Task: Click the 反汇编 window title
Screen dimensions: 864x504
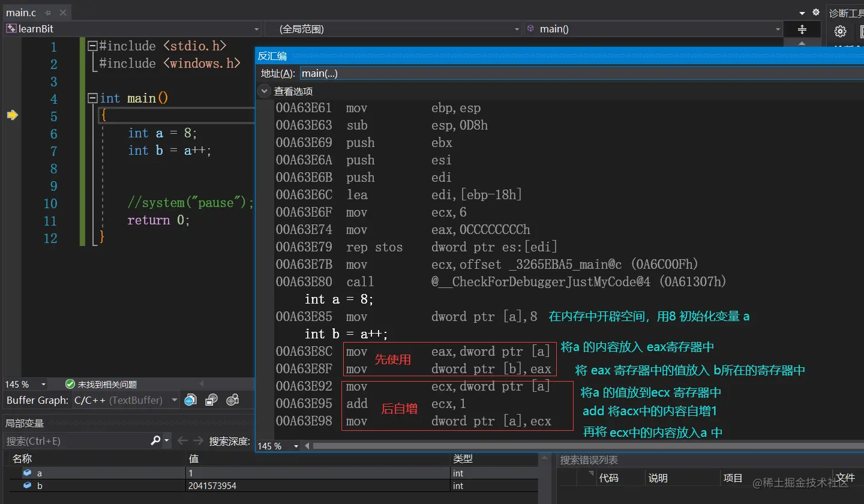Action: (272, 56)
